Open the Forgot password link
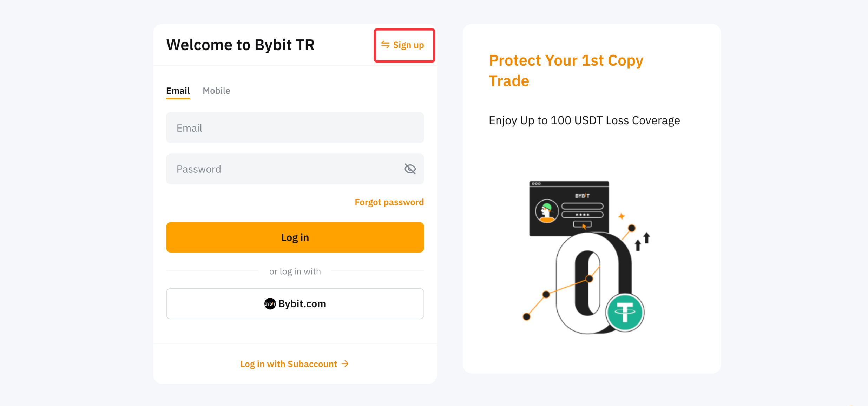 (389, 202)
